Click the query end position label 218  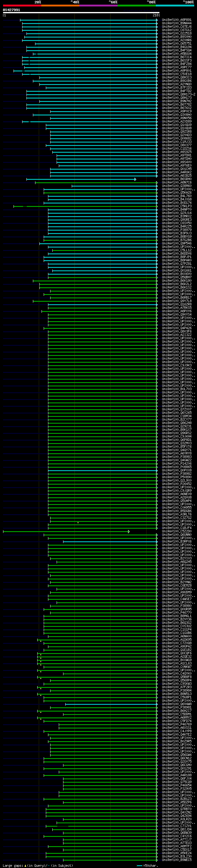155,15
